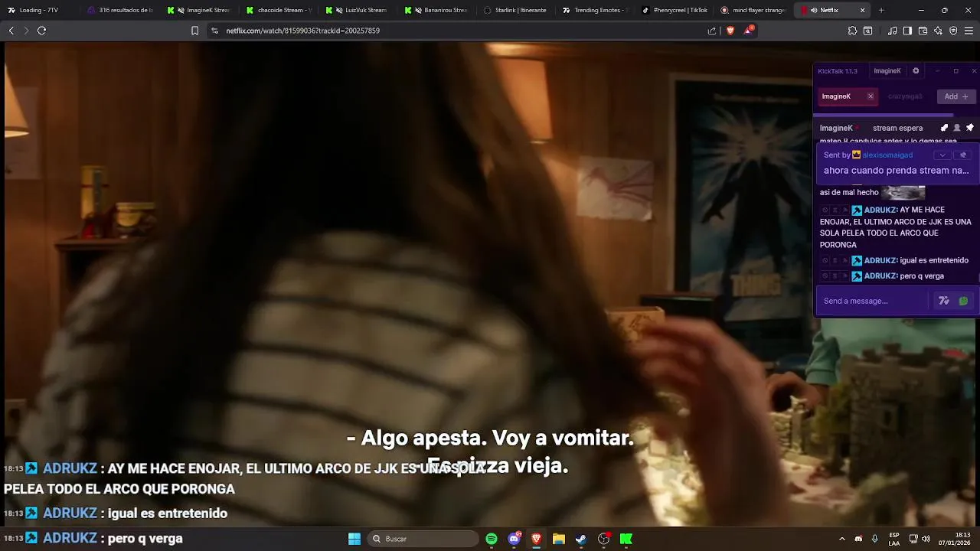This screenshot has height=551, width=980.
Task: Unpin the pinned message by alexisomaigad
Action: 963,155
